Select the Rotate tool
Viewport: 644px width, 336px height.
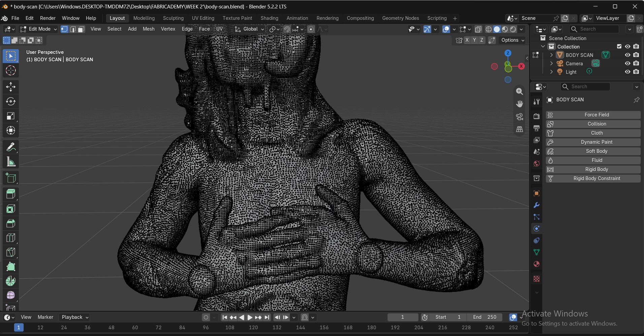(11, 101)
